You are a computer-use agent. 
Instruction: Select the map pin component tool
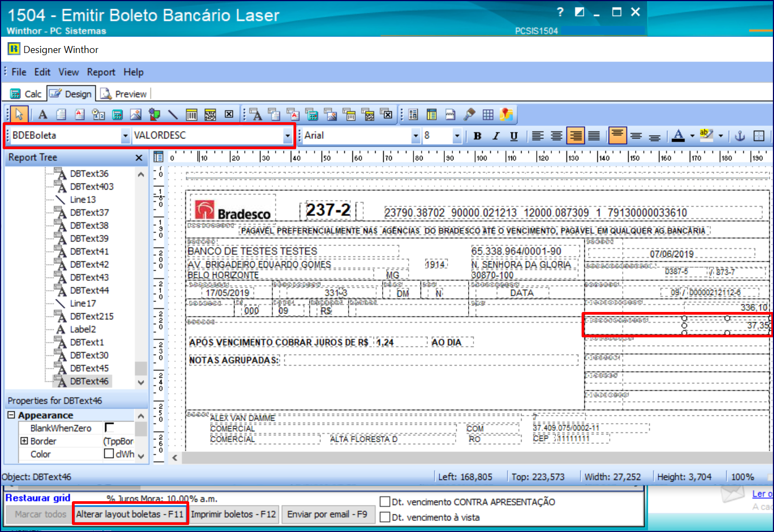pos(506,114)
